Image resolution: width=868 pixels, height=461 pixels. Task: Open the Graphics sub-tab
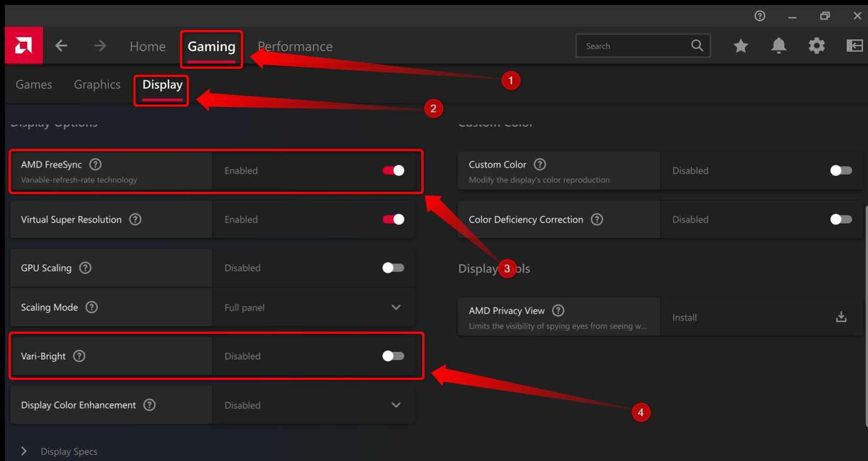point(97,84)
